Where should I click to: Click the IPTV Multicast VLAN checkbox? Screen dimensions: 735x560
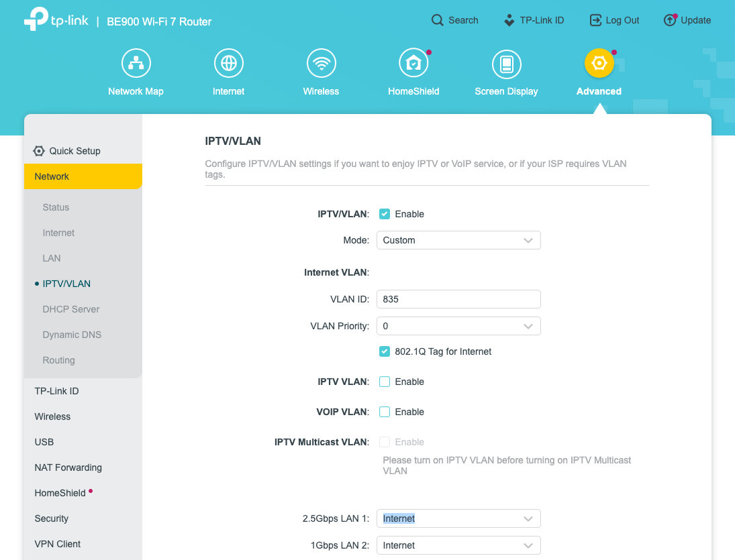385,442
